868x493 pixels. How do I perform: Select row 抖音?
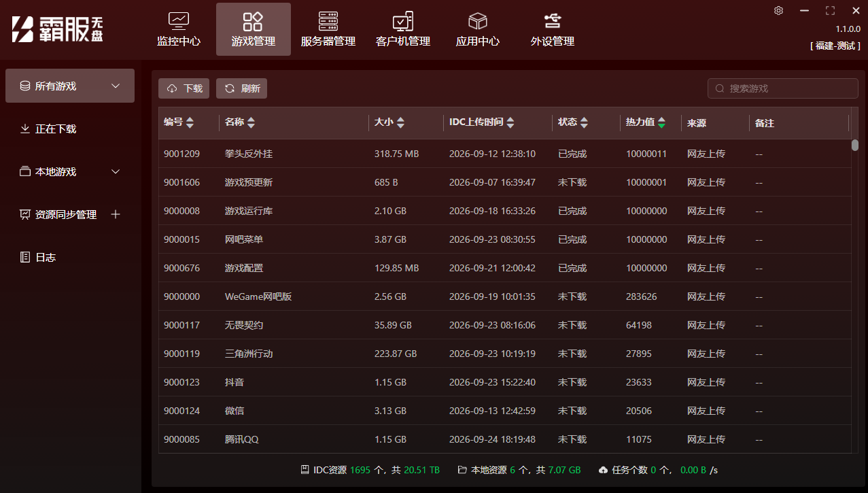504,382
